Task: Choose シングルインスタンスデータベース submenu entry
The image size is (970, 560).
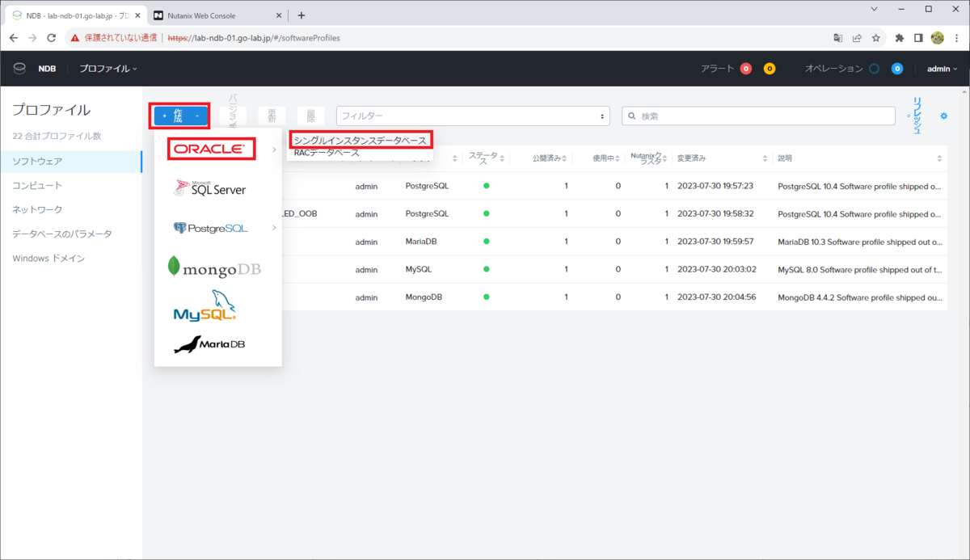Action: pos(360,141)
